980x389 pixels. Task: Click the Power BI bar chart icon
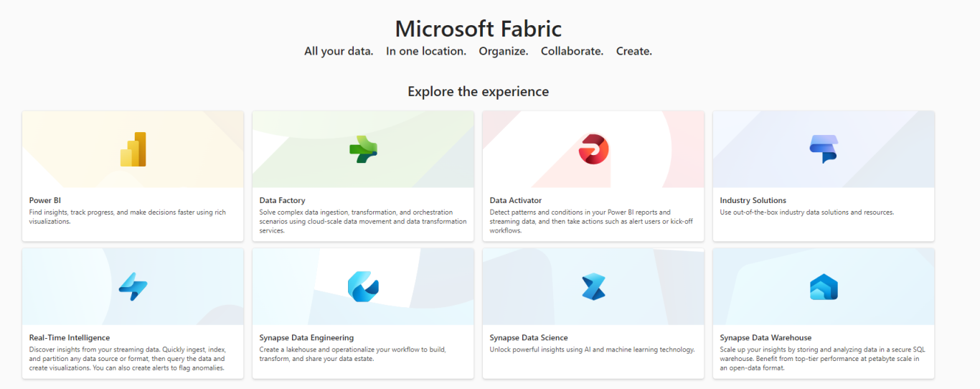[133, 149]
